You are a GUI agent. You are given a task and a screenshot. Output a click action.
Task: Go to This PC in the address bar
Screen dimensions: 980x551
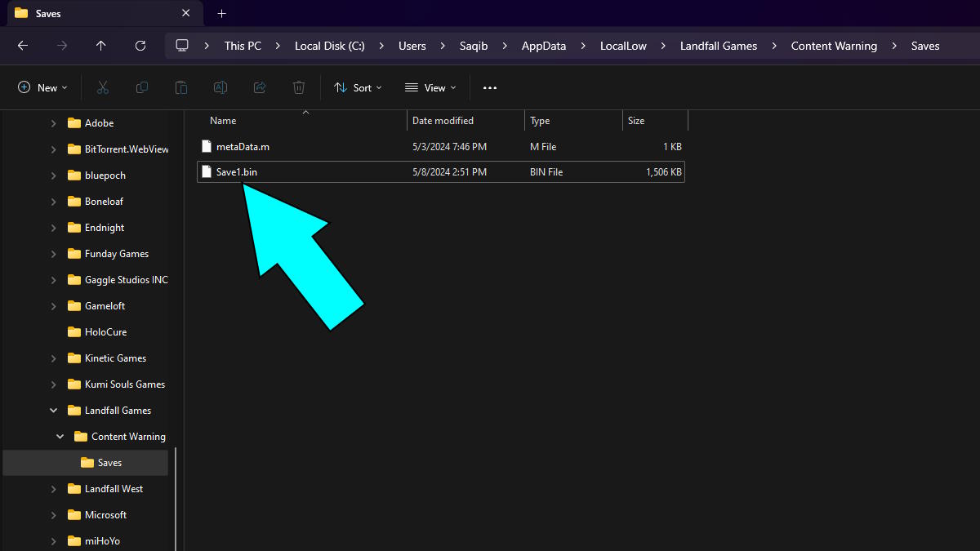[242, 46]
